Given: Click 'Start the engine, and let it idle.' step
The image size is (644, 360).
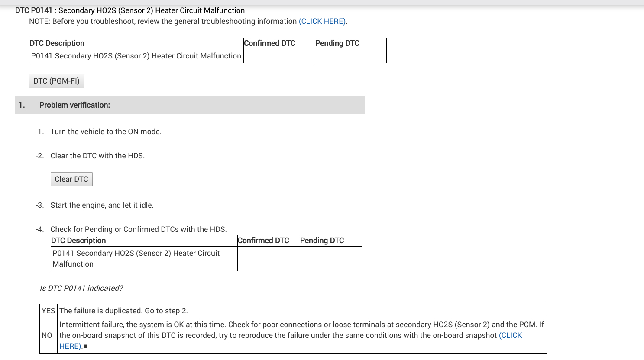Looking at the screenshot, I should [102, 205].
